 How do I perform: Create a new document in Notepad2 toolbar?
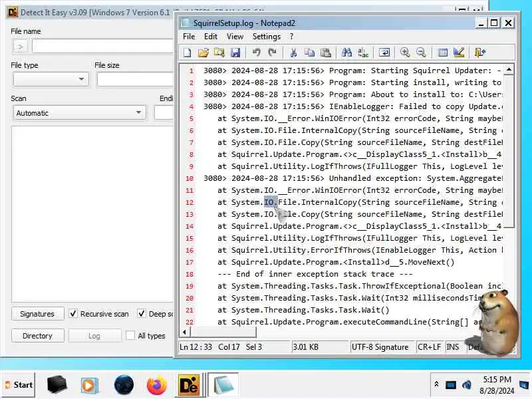[x=188, y=53]
